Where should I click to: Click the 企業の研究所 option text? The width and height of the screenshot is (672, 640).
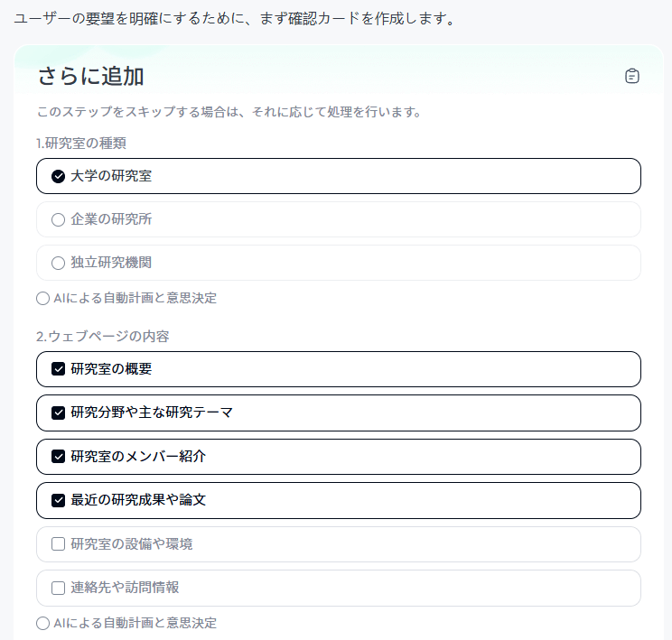(111, 219)
